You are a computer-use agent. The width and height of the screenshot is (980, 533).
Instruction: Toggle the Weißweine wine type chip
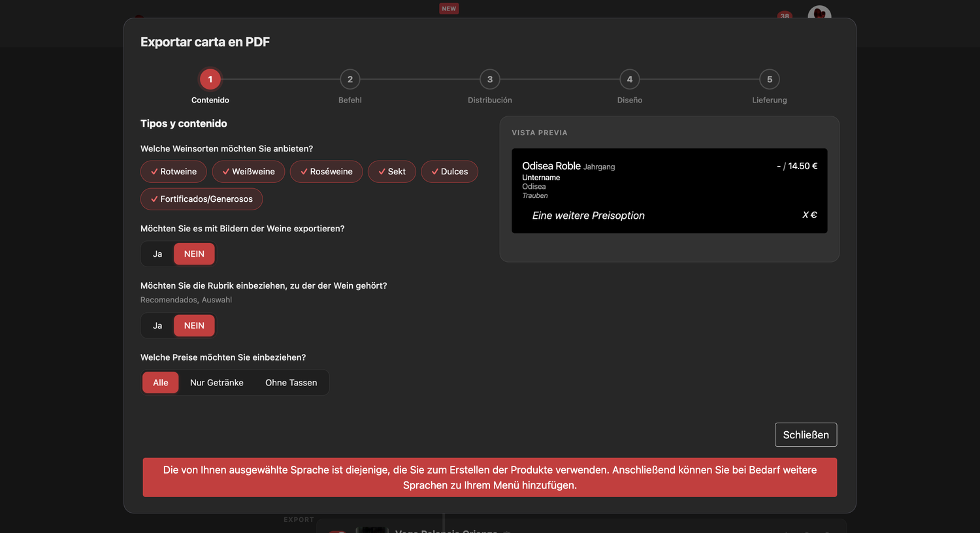[x=248, y=172]
